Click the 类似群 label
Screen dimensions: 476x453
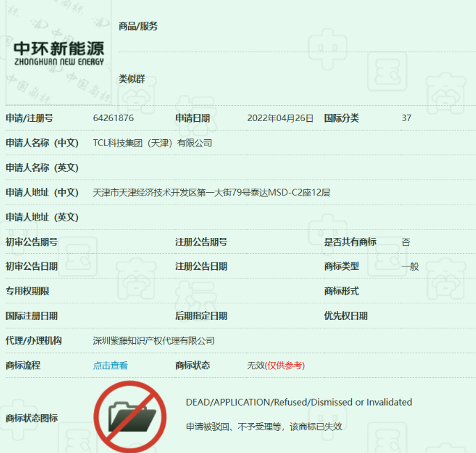[132, 79]
